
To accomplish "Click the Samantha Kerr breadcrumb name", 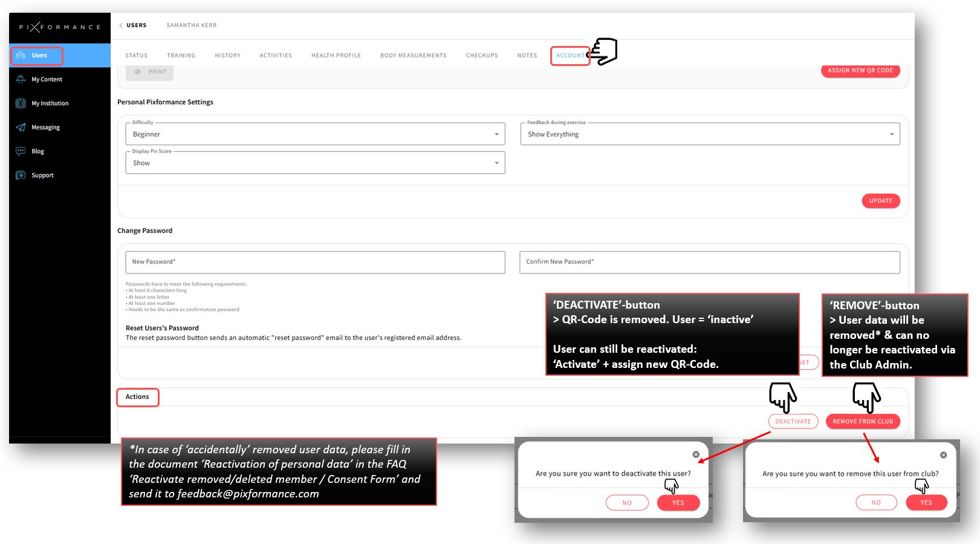I will 192,25.
